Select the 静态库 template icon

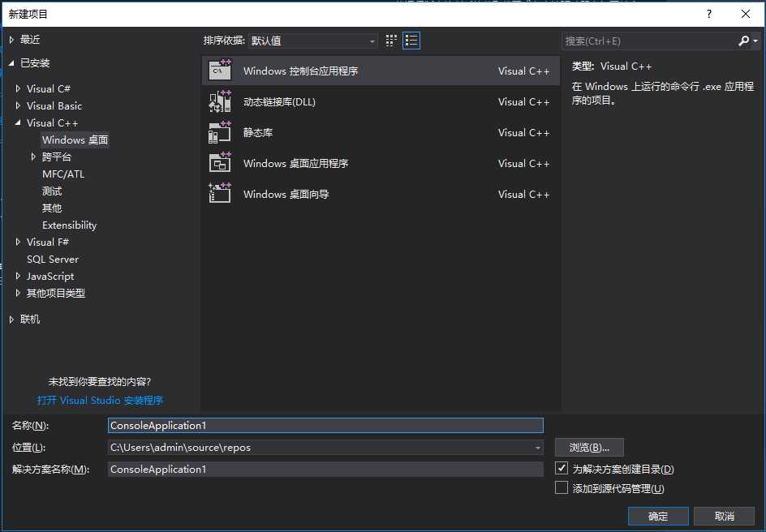coord(220,132)
